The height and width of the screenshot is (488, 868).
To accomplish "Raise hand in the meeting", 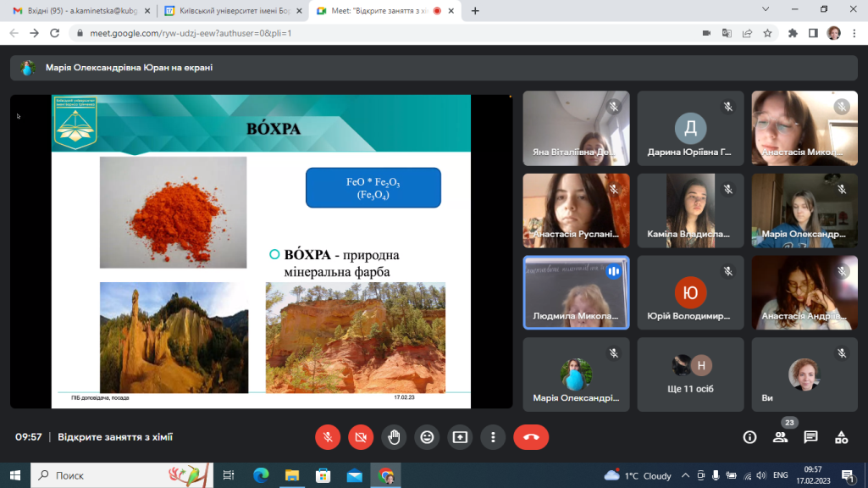I will point(394,437).
